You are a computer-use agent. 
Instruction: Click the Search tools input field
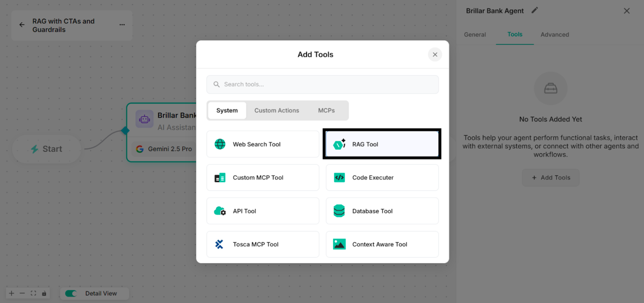coord(322,84)
